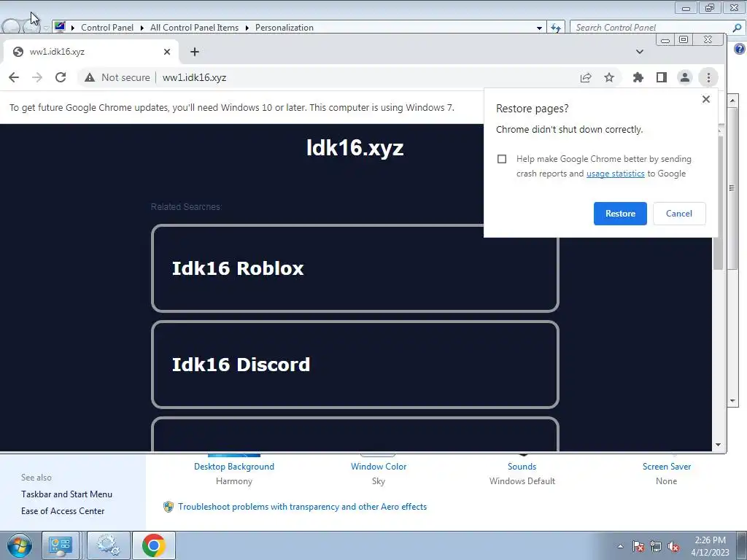Open the usage statistics link
The width and height of the screenshot is (747, 560).
(x=615, y=174)
